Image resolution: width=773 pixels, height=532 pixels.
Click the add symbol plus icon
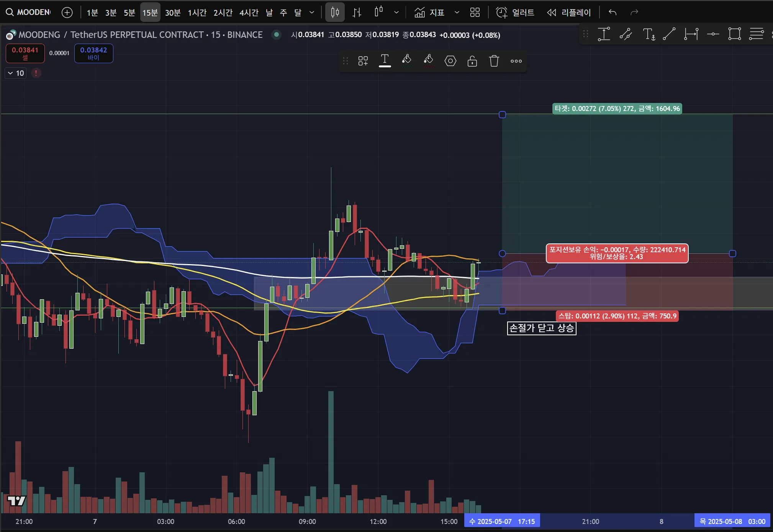pyautogui.click(x=67, y=12)
